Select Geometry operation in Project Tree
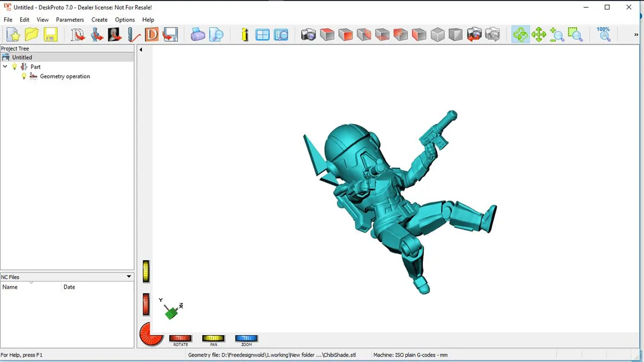This screenshot has width=644, height=362. point(64,76)
